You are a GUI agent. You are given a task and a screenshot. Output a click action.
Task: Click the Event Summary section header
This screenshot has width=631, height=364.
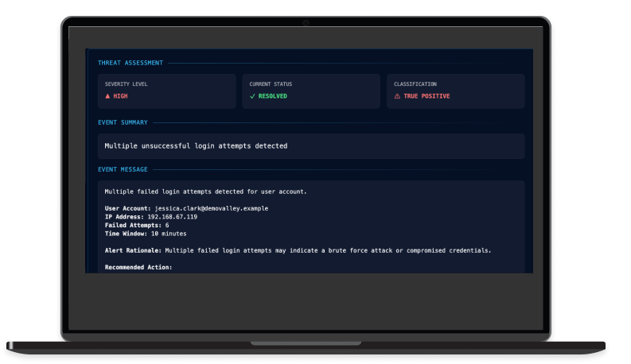(123, 122)
